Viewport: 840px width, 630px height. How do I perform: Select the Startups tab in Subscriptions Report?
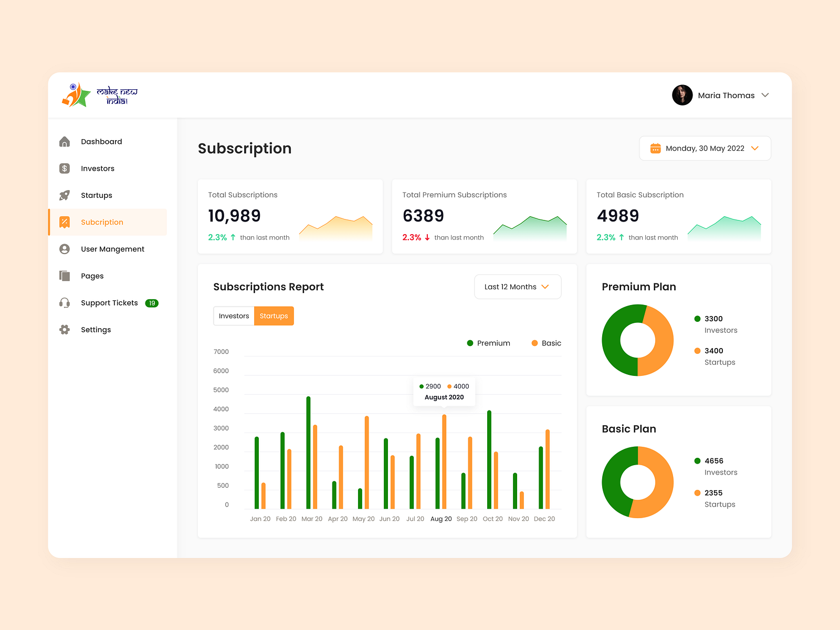tap(274, 316)
